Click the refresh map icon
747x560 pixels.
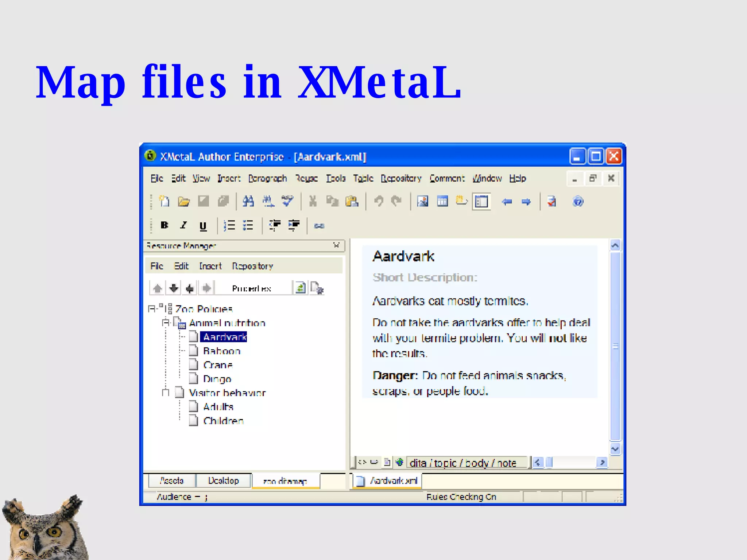click(x=301, y=288)
